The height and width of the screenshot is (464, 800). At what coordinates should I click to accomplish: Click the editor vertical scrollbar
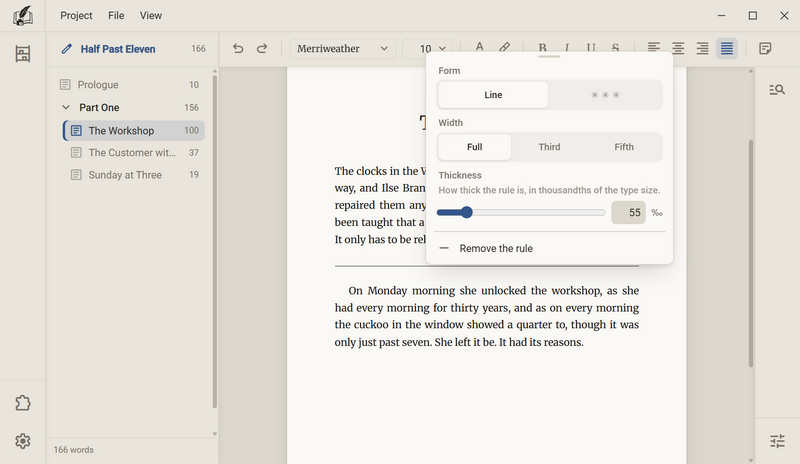click(751, 253)
